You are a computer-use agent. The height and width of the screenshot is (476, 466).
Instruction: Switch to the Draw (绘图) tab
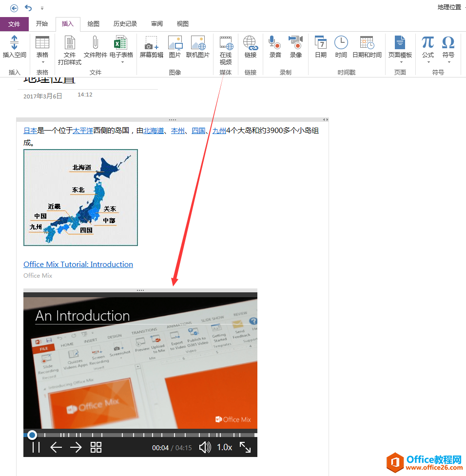(x=94, y=24)
